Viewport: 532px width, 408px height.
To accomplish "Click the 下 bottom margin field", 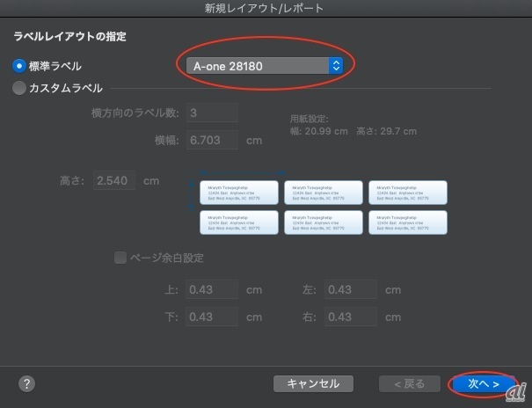I will [212, 317].
